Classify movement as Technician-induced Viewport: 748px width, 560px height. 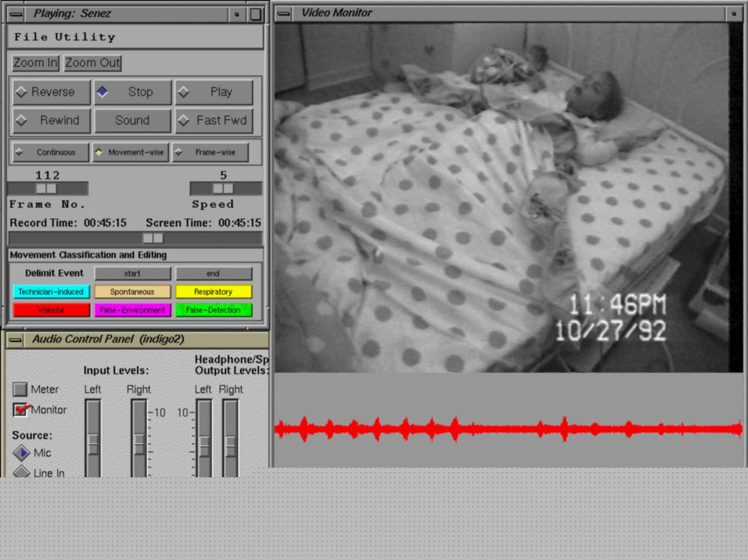coord(51,292)
